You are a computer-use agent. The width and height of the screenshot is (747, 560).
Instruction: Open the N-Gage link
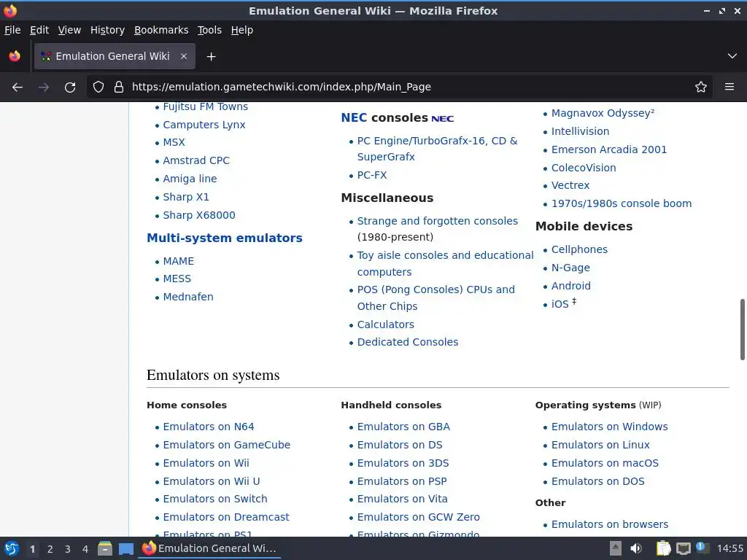pos(570,268)
